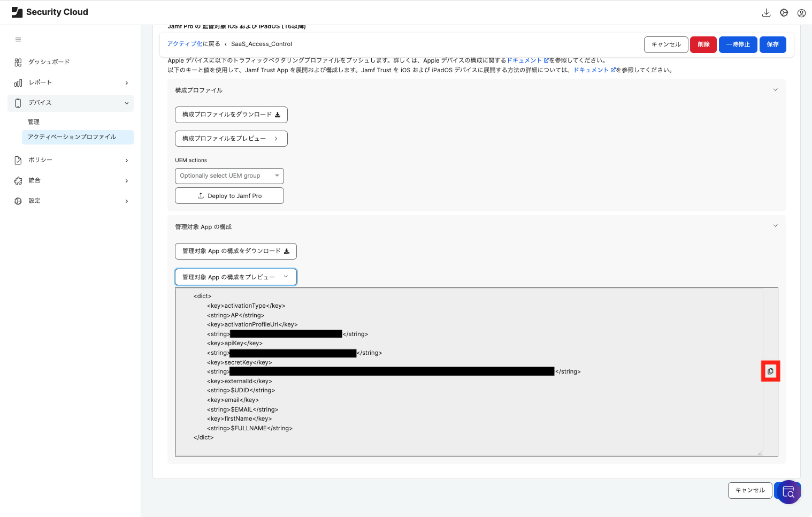The height and width of the screenshot is (517, 812).
Task: Collapse the デバイス menu chevron
Action: (x=127, y=103)
